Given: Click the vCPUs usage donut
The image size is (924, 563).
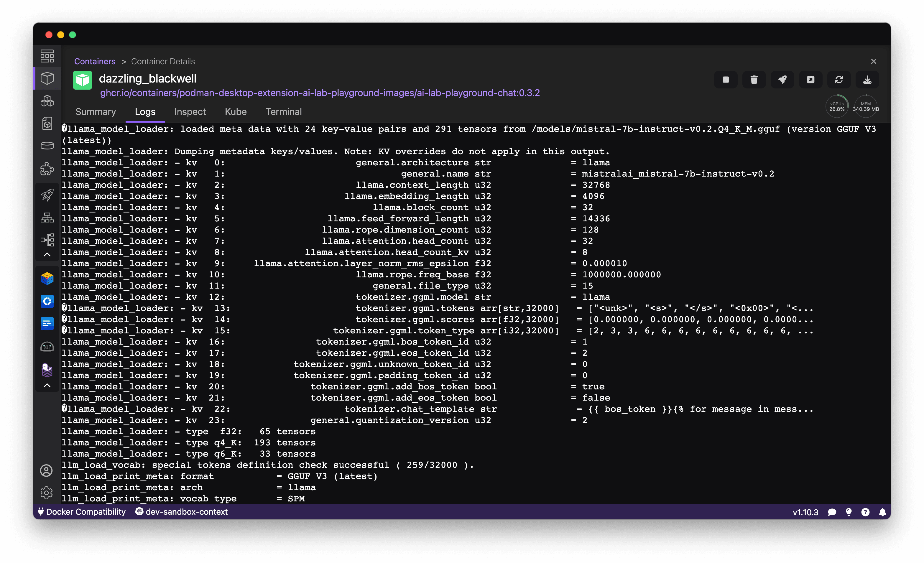Looking at the screenshot, I should click(837, 106).
